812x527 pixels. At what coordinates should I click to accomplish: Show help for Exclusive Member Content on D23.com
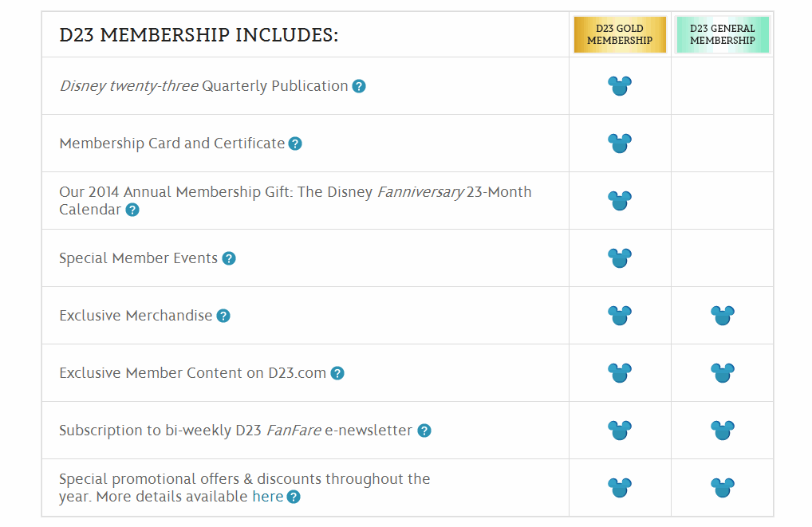337,374
